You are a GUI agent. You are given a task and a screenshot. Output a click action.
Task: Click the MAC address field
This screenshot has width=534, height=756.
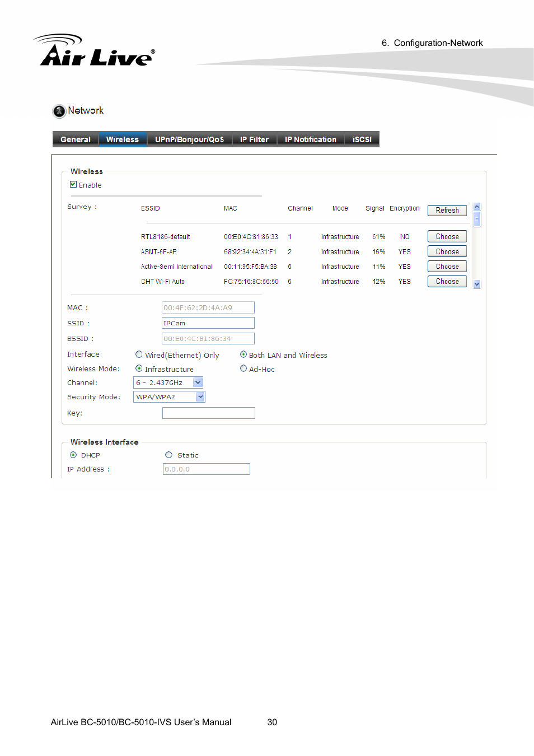pyautogui.click(x=208, y=307)
